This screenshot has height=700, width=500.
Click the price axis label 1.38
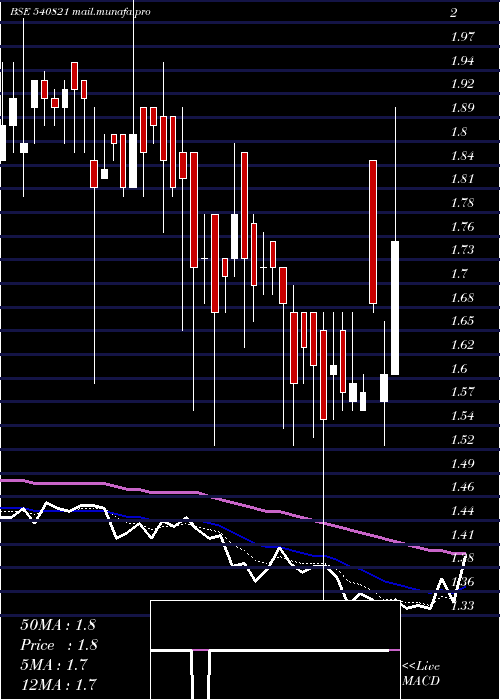(x=462, y=558)
